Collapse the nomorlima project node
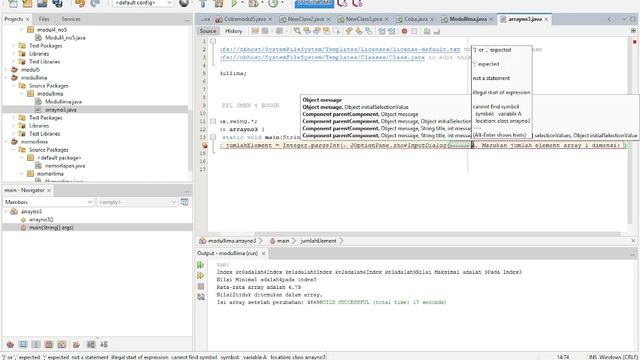 (x=7, y=142)
